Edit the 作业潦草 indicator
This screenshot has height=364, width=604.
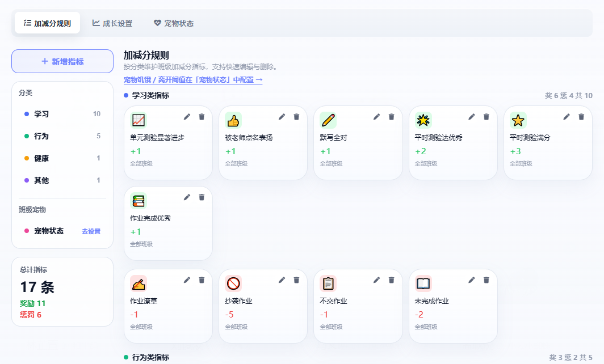[x=187, y=280]
